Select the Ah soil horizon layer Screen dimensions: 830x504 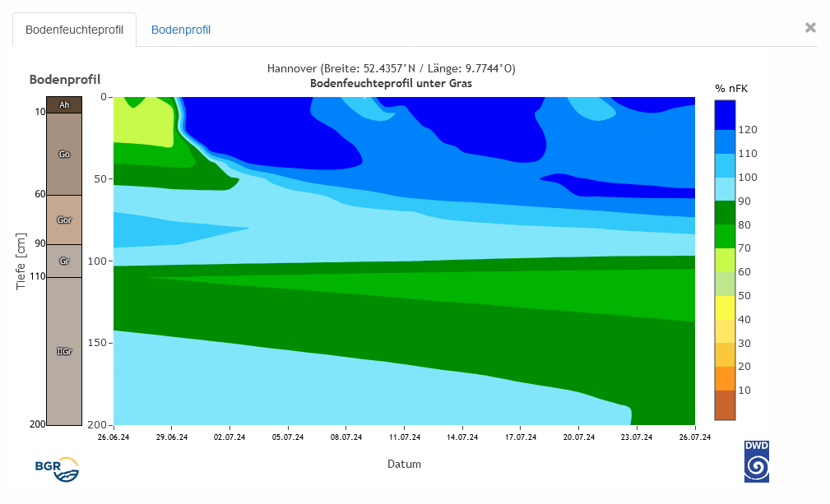pyautogui.click(x=64, y=104)
